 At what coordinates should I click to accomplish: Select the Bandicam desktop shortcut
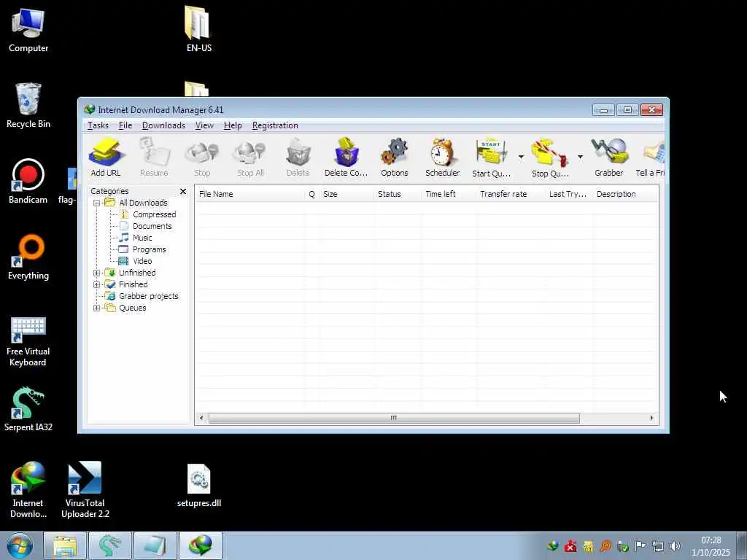(x=28, y=181)
